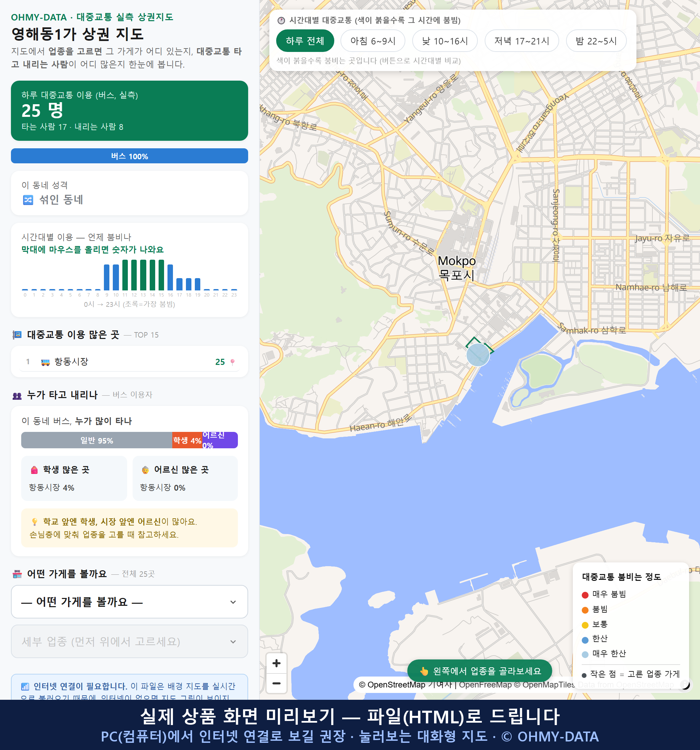
Task: Click the 이 동네 성격 card
Action: click(x=130, y=193)
